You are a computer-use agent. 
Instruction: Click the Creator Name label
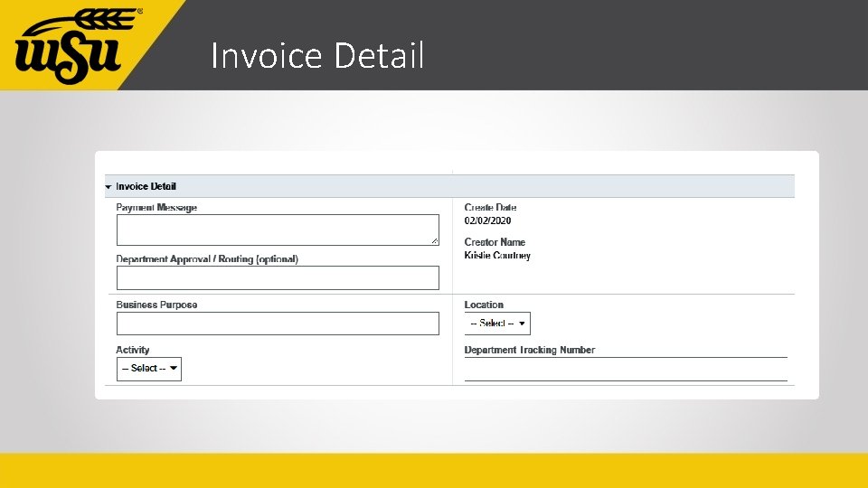495,242
